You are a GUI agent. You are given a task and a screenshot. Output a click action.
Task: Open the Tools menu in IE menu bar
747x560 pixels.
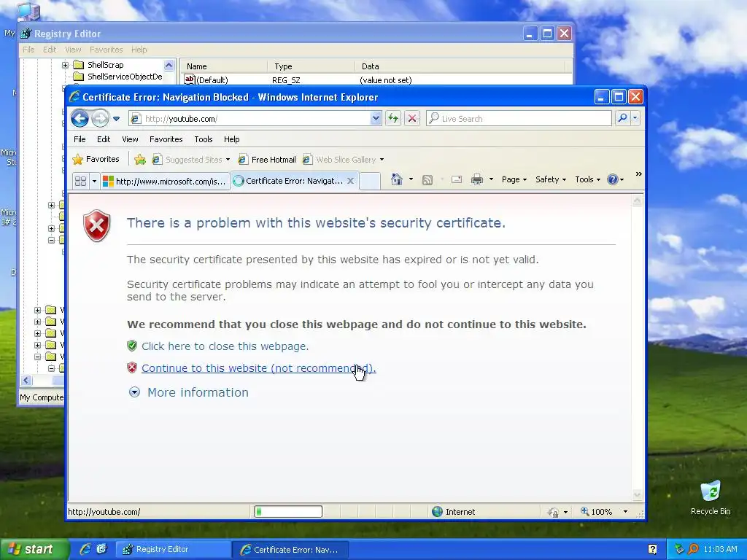point(203,139)
